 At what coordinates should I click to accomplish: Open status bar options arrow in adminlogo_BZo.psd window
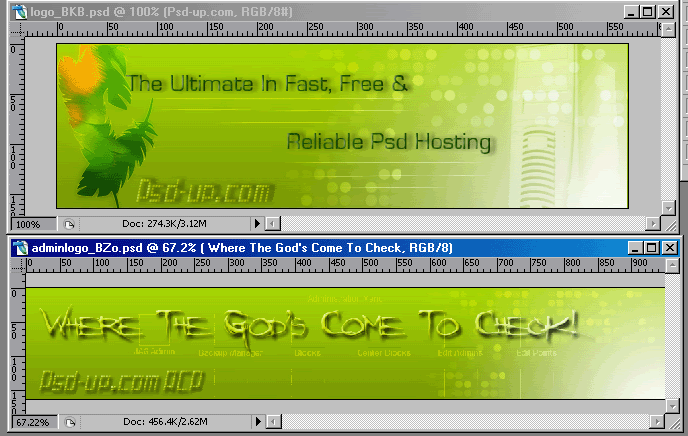coord(258,422)
